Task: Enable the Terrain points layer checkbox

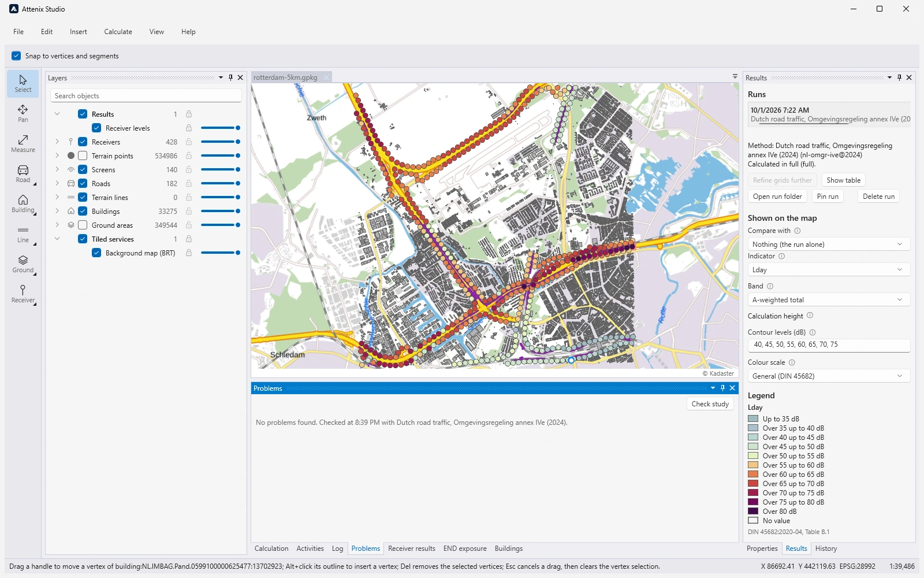Action: [83, 155]
